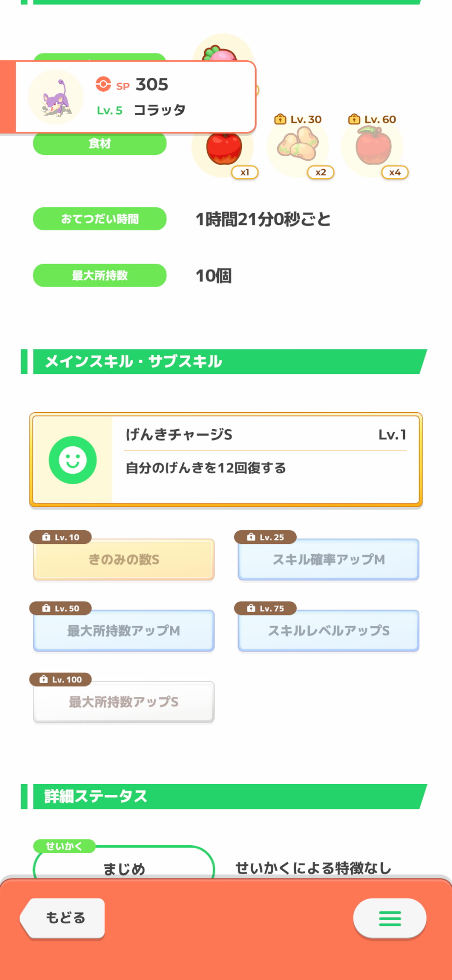Tap the スキルレベルアップS sub skill

(x=329, y=631)
